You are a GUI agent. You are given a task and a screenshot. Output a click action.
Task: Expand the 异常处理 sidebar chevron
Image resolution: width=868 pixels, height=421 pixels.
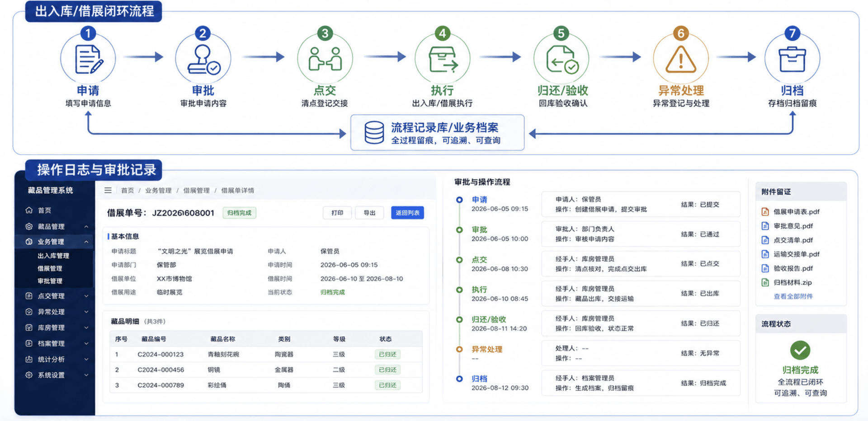pos(86,312)
